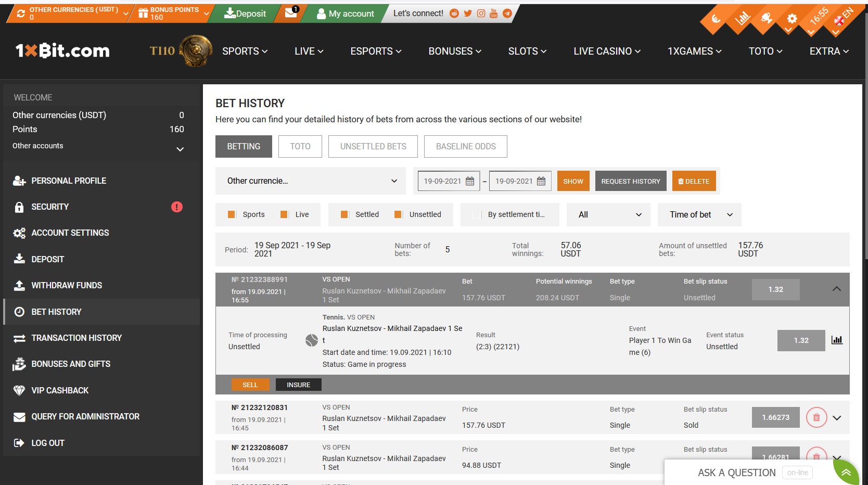Switch to the BASELINE ODDS tab
Viewport: 868px width, 485px height.
[466, 146]
